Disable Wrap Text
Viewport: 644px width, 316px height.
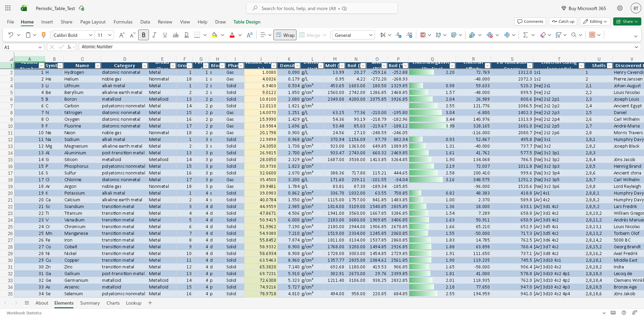click(x=285, y=35)
